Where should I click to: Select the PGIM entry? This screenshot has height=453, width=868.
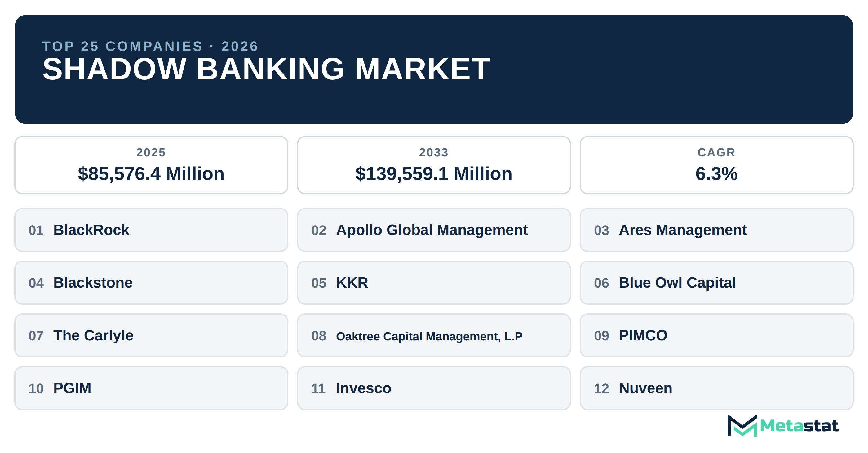coord(151,388)
